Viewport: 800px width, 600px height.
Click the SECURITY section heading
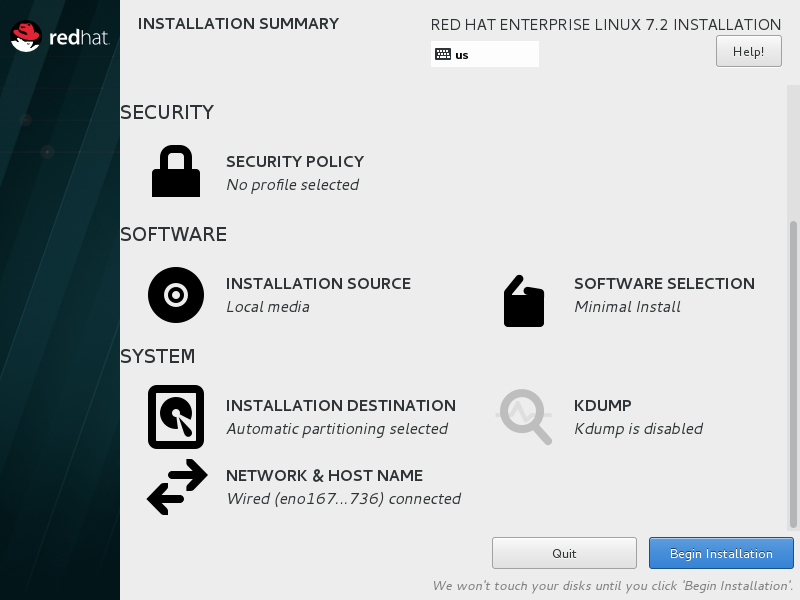click(167, 112)
